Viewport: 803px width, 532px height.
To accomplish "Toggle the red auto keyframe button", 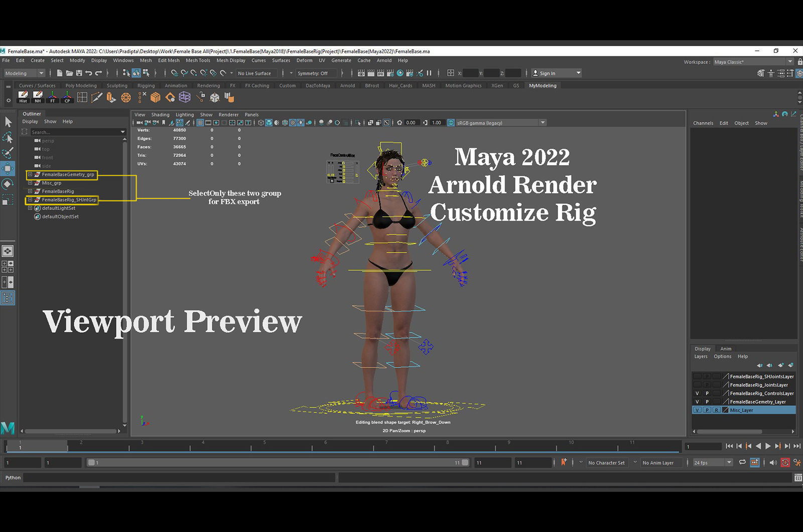I will tap(785, 463).
